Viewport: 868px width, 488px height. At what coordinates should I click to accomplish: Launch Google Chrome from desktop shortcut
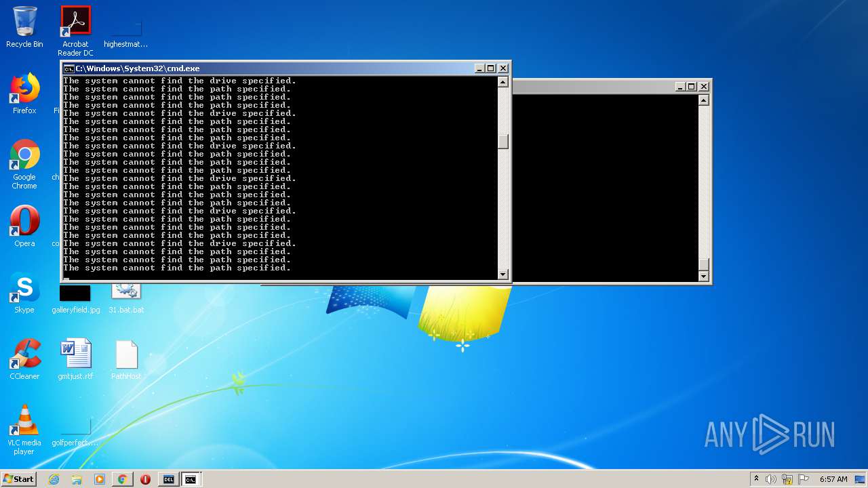pyautogui.click(x=24, y=164)
